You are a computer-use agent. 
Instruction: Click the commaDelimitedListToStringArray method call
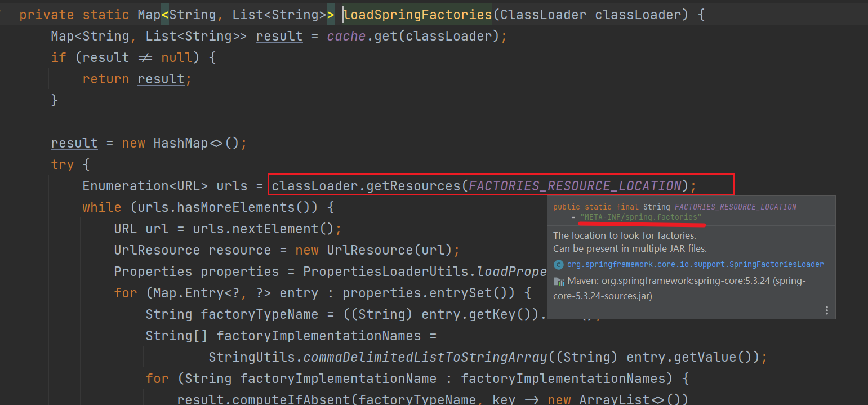click(425, 357)
